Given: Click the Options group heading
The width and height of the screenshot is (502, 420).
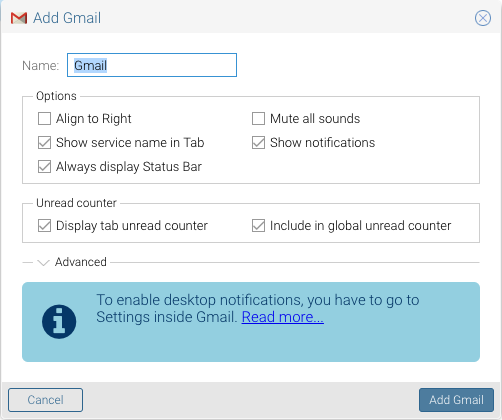Looking at the screenshot, I should tap(56, 96).
